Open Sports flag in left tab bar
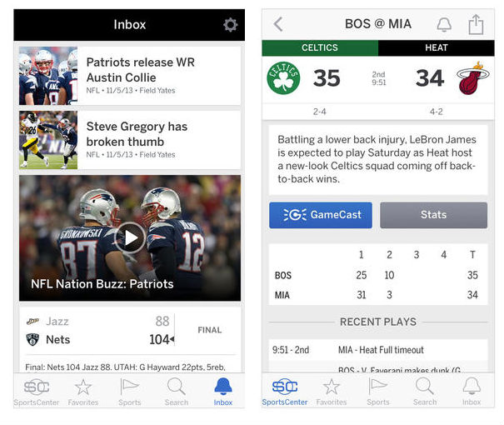The width and height of the screenshot is (504, 425). coord(129,392)
